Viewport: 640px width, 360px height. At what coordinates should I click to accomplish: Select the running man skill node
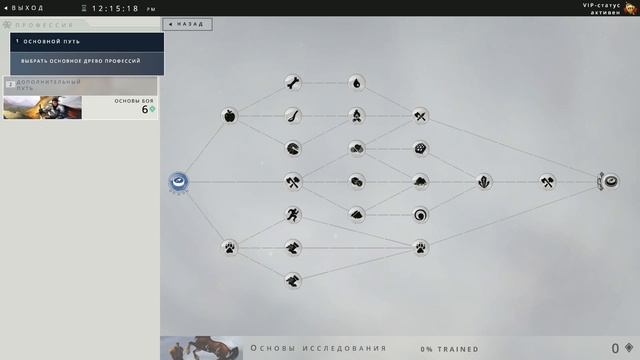tap(293, 215)
